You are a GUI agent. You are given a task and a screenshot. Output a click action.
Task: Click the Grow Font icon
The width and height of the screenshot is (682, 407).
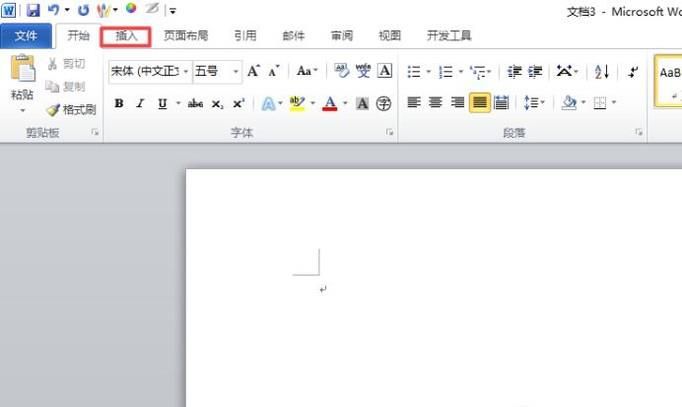pyautogui.click(x=254, y=71)
